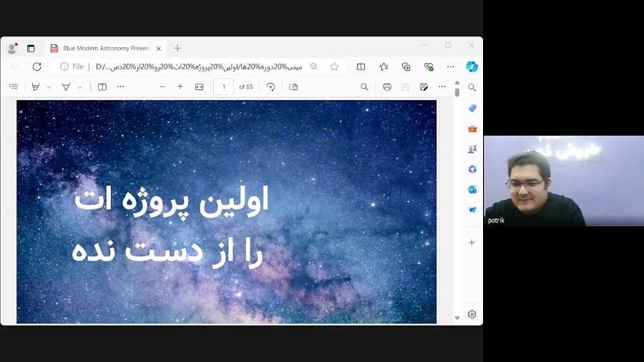Select the Add text tool
This screenshot has width=644, height=362.
pyautogui.click(x=102, y=87)
